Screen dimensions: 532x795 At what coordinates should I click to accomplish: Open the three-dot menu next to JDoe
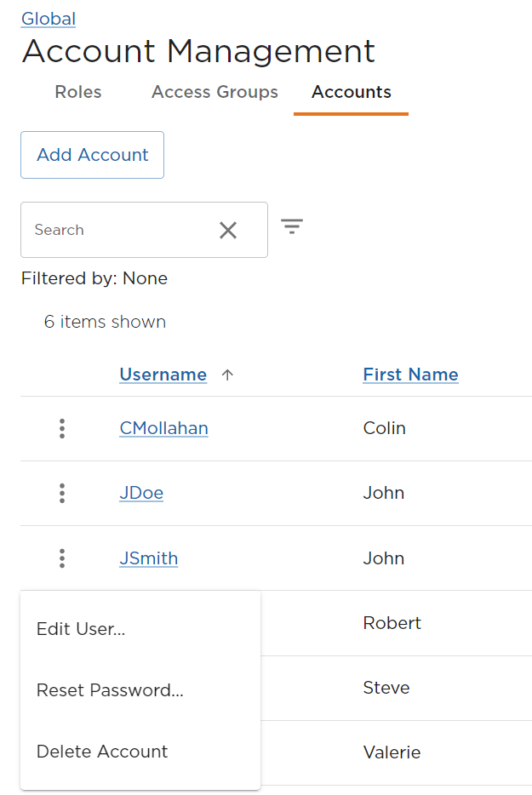(61, 493)
